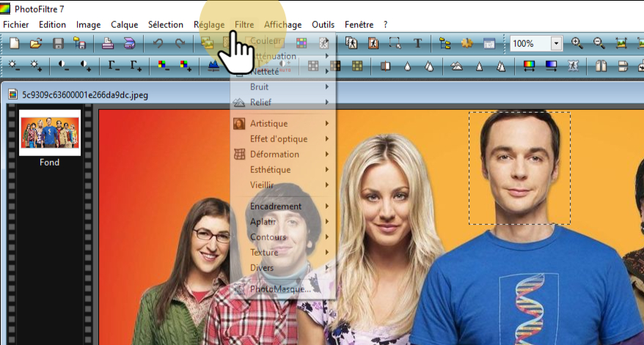
Task: Click the PhotoMasque toolbar icon
Action: [x=573, y=66]
